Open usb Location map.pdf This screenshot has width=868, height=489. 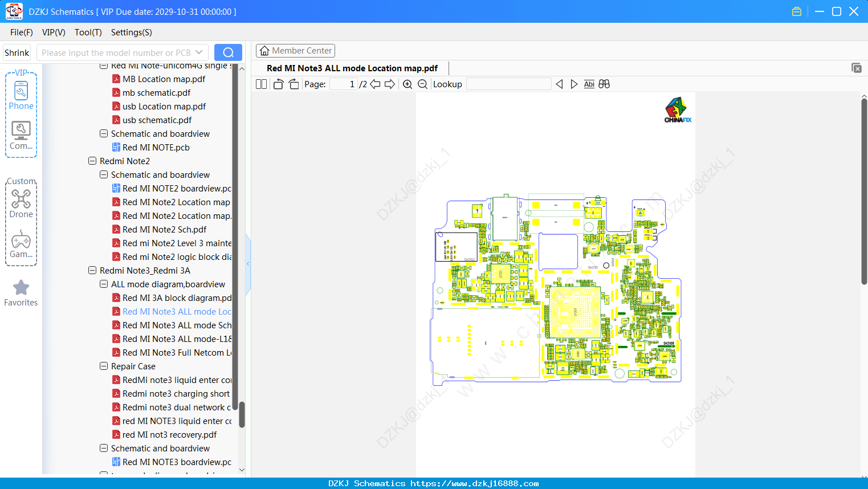(x=159, y=107)
